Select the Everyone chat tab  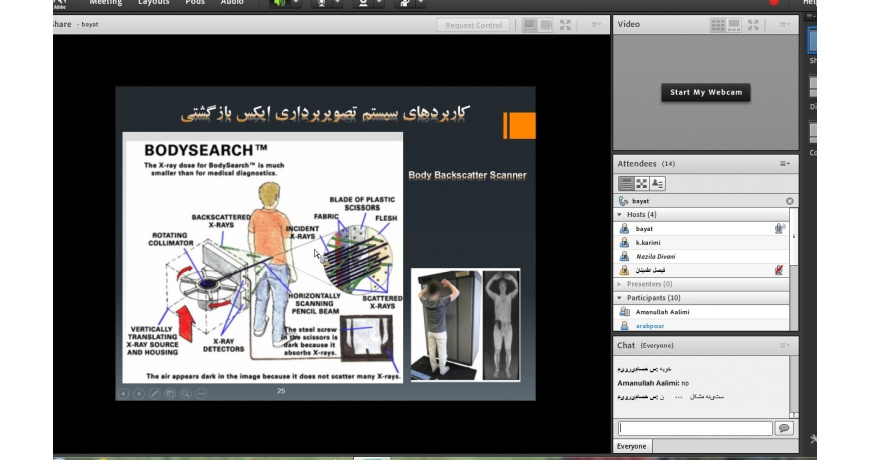[632, 446]
